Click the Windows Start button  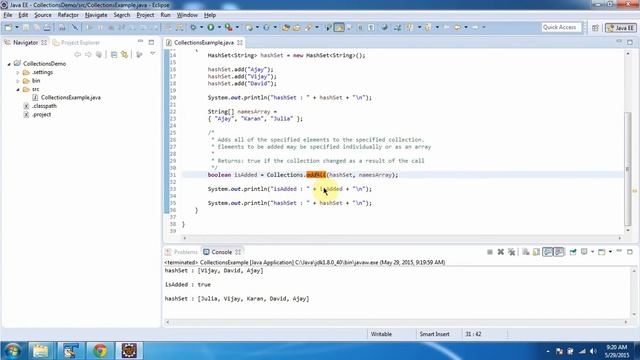tap(12, 351)
